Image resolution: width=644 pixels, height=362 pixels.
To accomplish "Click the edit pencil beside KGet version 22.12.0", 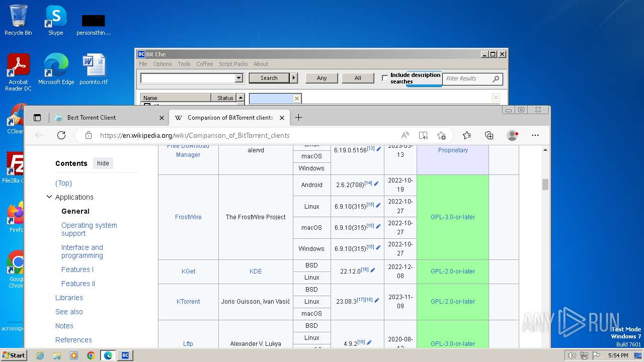I will 373,270.
